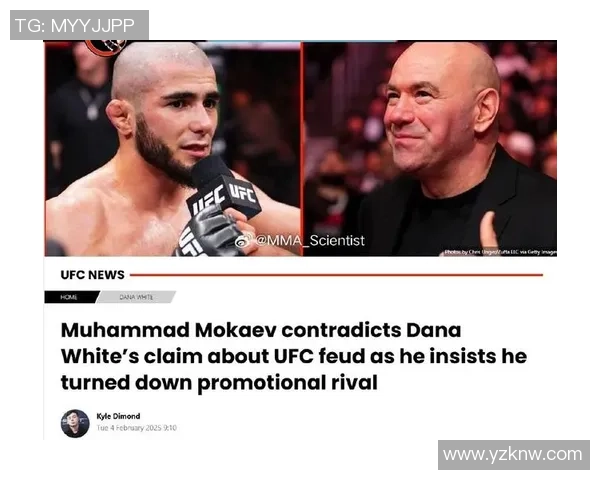The image size is (600, 480).
Task: Click the red divider line beside UFC NEWS
Action: point(336,275)
